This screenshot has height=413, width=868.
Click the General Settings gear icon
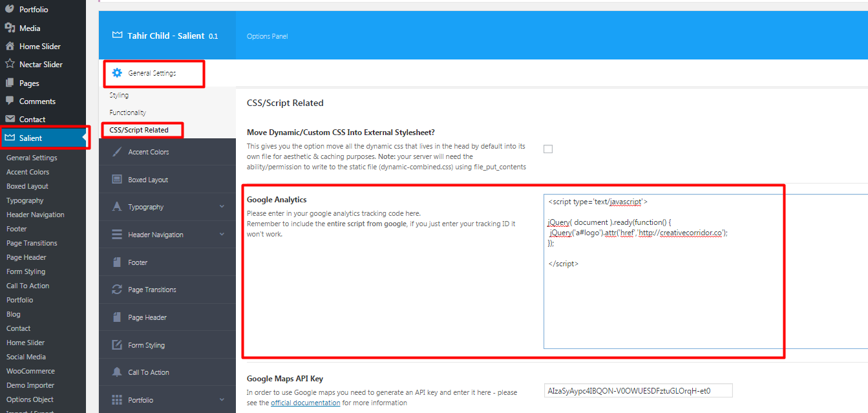[x=118, y=73]
